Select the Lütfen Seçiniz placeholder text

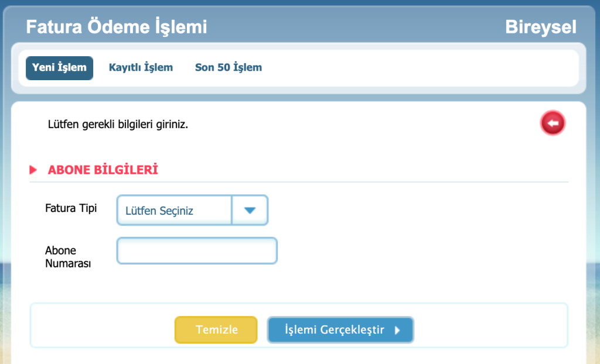click(x=159, y=211)
